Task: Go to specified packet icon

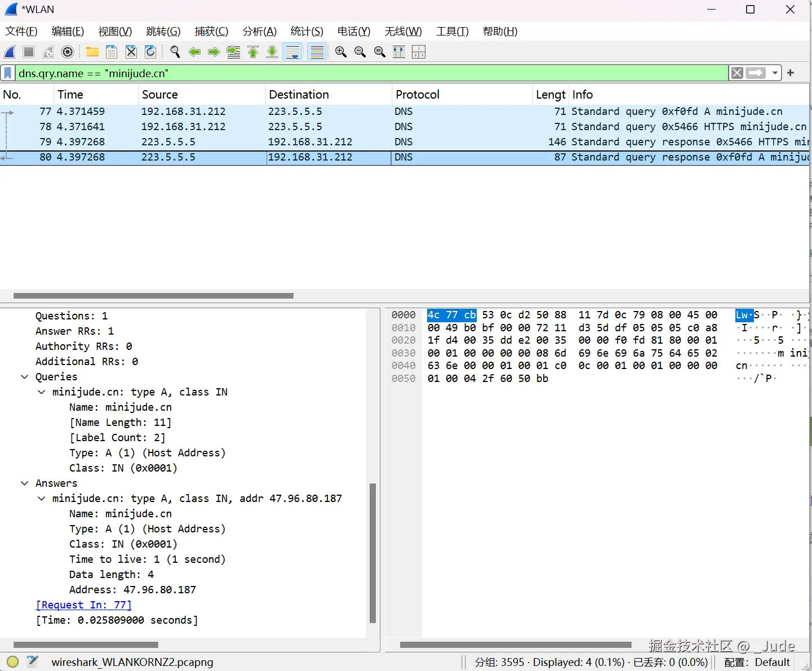Action: pyautogui.click(x=233, y=52)
